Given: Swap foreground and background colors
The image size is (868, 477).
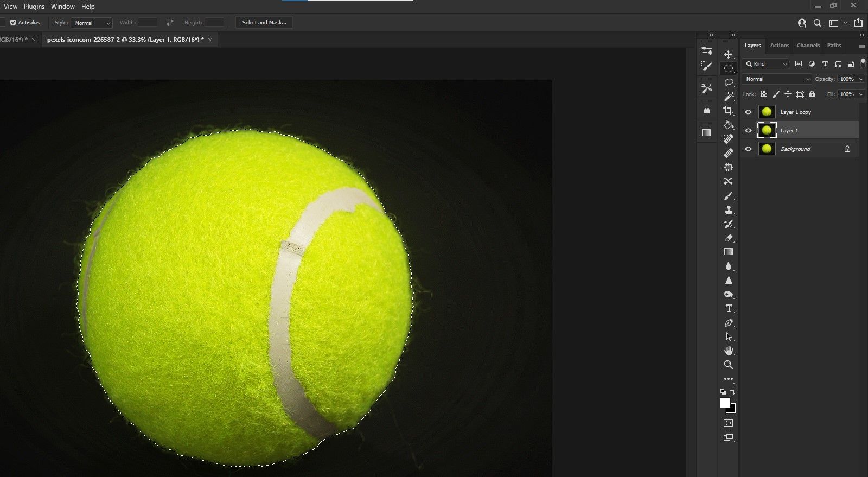Looking at the screenshot, I should point(732,391).
